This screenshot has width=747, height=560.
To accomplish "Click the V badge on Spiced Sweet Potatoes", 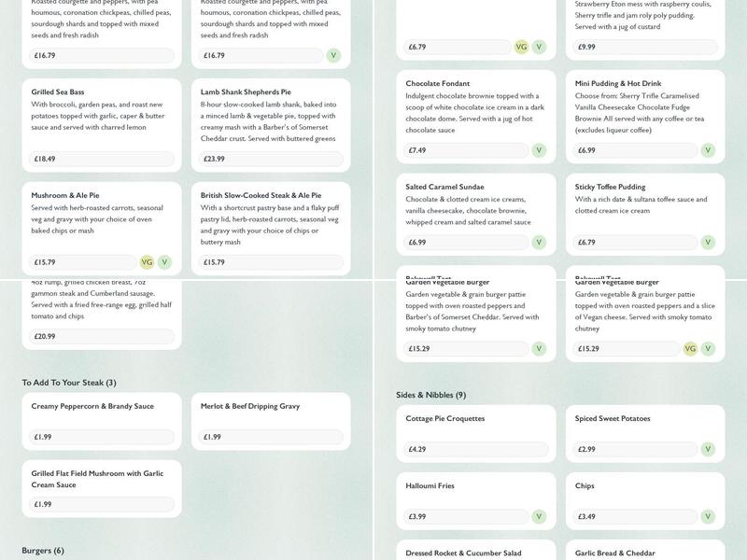I will [x=708, y=450].
